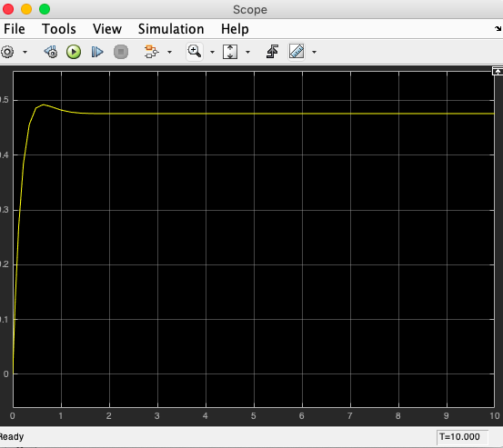Click the Ready status text
The width and height of the screenshot is (503, 448).
click(12, 437)
